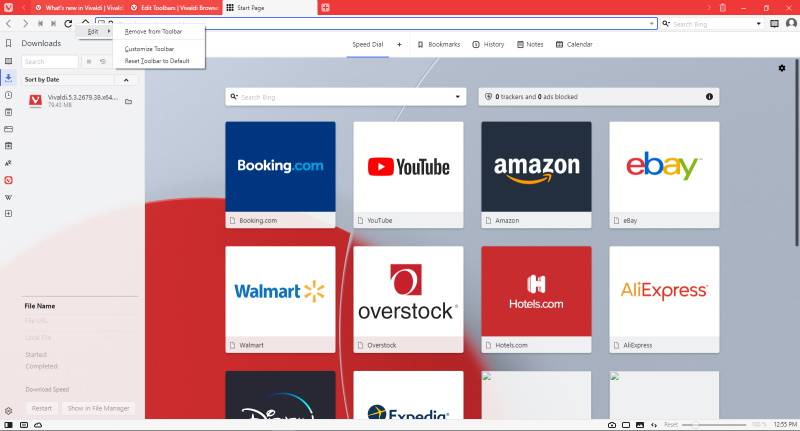Expand the address bar dropdown arrow
Screen dimensions: 800x431
point(652,23)
